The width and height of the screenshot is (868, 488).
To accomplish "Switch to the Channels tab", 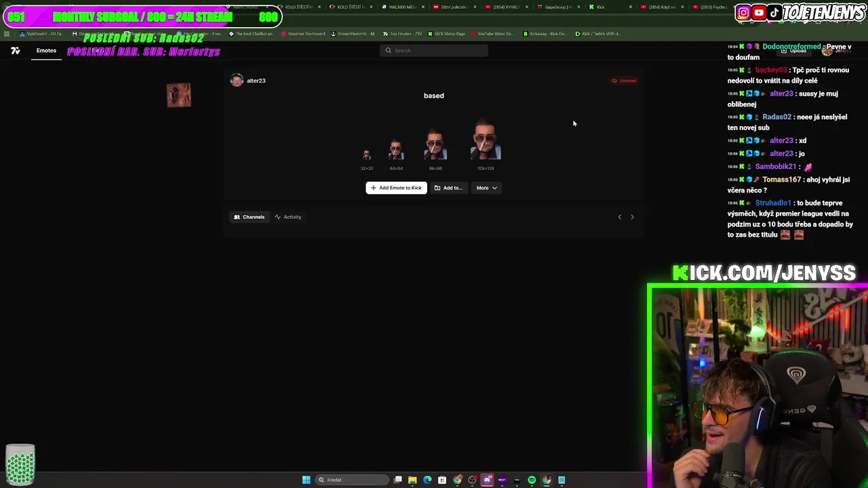I will [x=249, y=217].
